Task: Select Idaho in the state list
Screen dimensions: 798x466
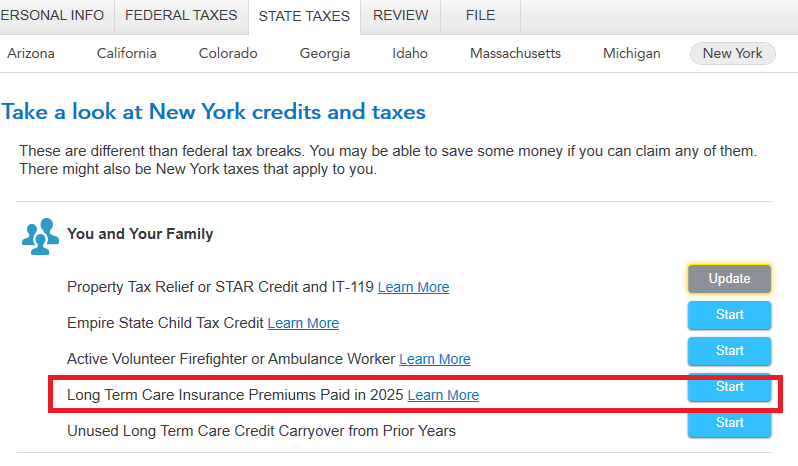Action: (x=410, y=54)
